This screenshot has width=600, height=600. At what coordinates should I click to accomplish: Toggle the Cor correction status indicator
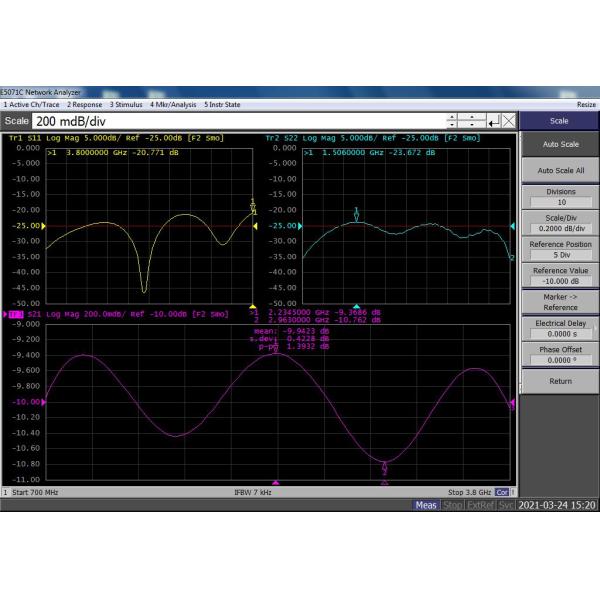pos(504,505)
